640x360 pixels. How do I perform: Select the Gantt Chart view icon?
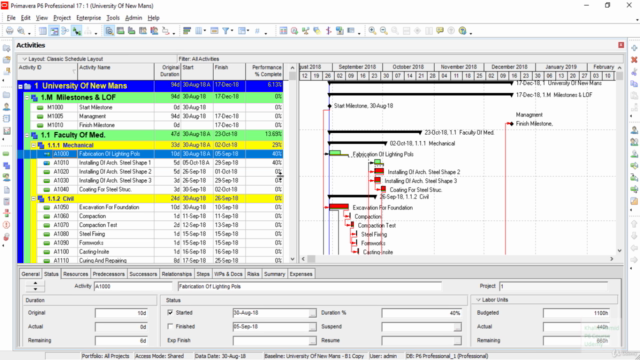[54, 31]
